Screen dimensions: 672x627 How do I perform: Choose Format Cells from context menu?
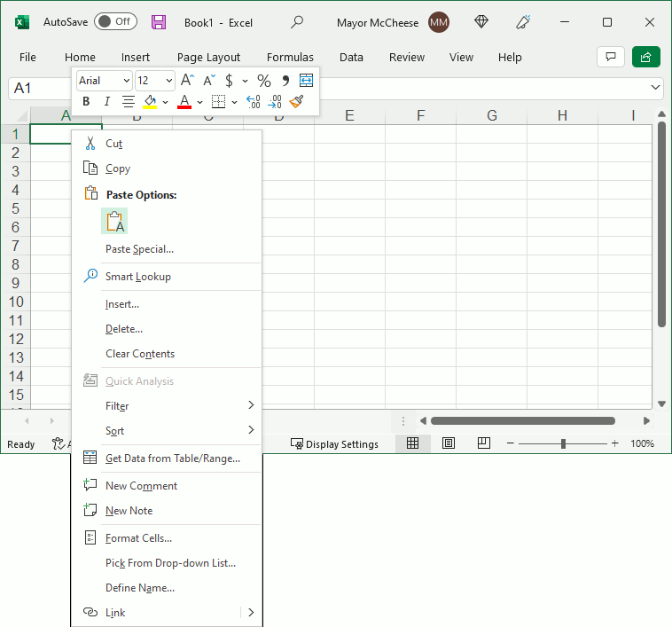[138, 538]
